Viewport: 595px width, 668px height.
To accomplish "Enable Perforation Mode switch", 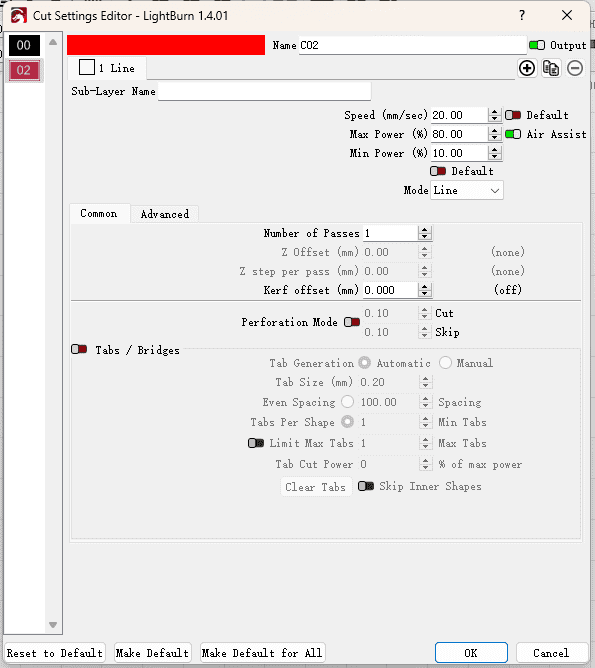I will (x=352, y=322).
